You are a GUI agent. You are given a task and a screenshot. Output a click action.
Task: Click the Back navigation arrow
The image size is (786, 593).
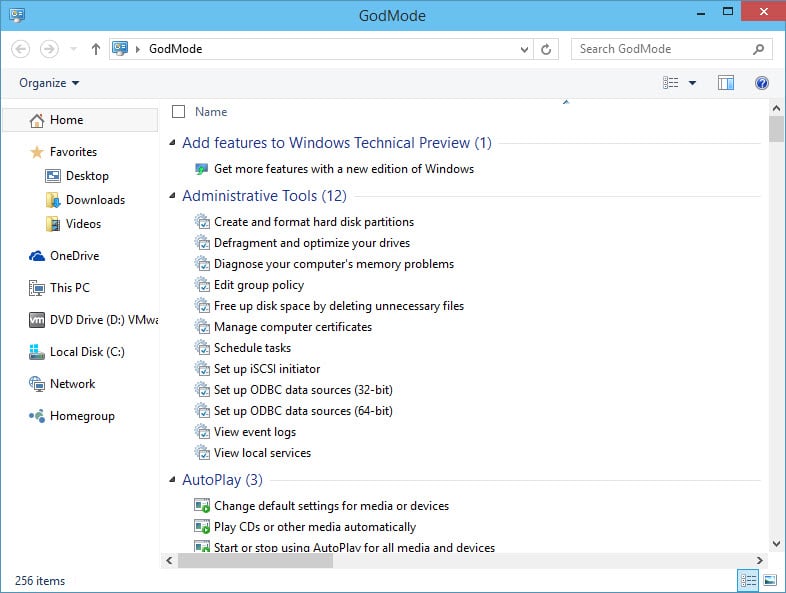click(x=21, y=49)
